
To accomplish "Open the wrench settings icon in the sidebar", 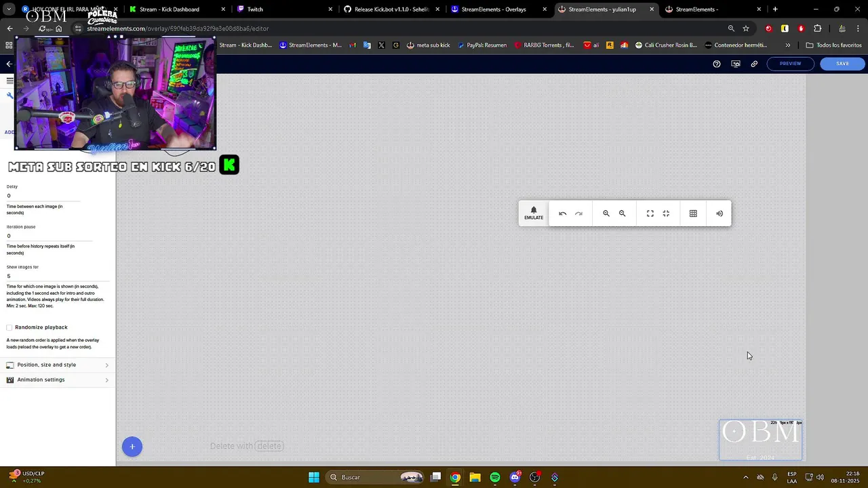I will [9, 96].
